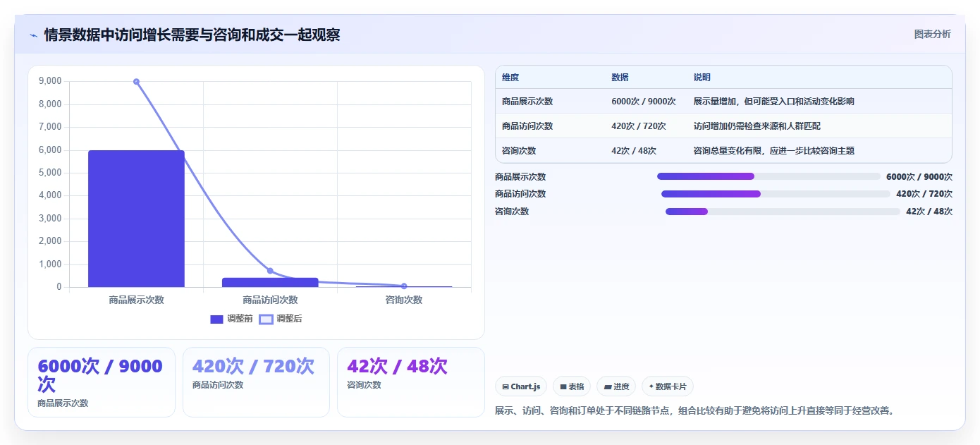This screenshot has height=445, width=980.
Task: Click the footer note starting 展示、访问
Action: point(696,410)
